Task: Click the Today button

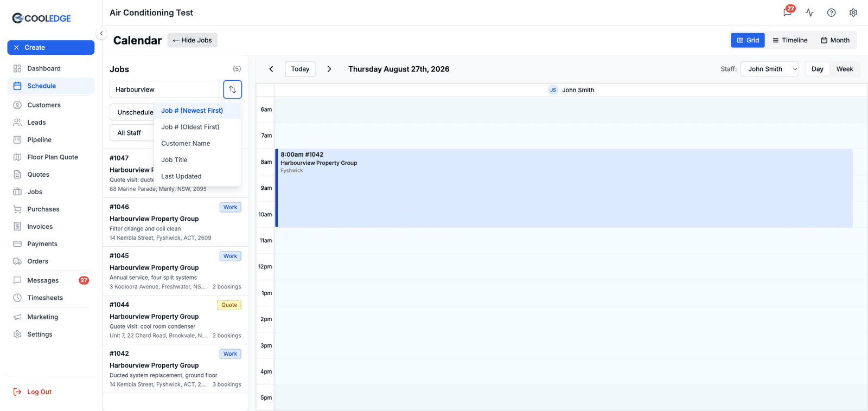Action: click(300, 69)
